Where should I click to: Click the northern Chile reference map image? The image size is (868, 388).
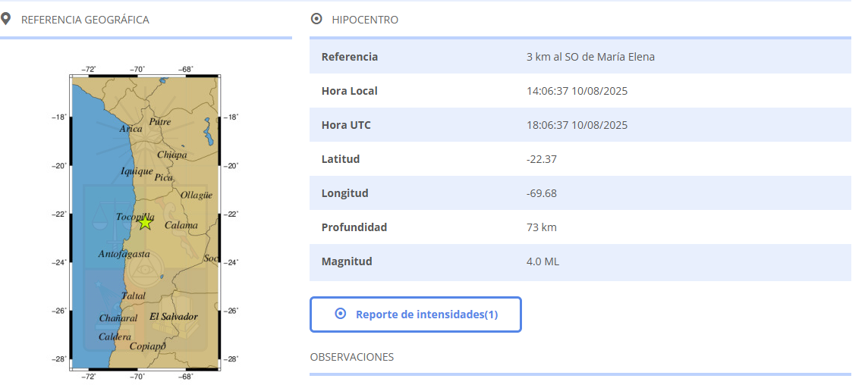pyautogui.click(x=145, y=223)
